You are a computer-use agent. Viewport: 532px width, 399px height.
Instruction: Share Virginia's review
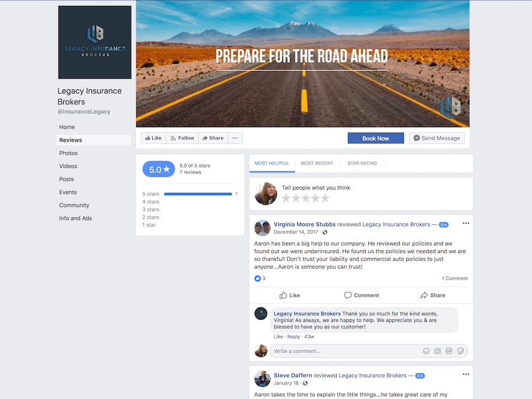pos(433,295)
